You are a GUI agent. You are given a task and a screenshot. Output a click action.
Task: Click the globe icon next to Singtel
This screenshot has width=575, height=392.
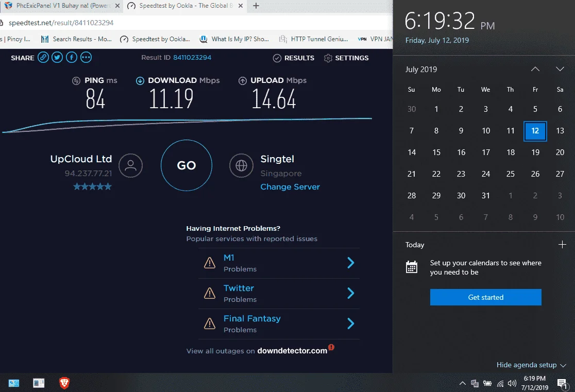pos(241,165)
